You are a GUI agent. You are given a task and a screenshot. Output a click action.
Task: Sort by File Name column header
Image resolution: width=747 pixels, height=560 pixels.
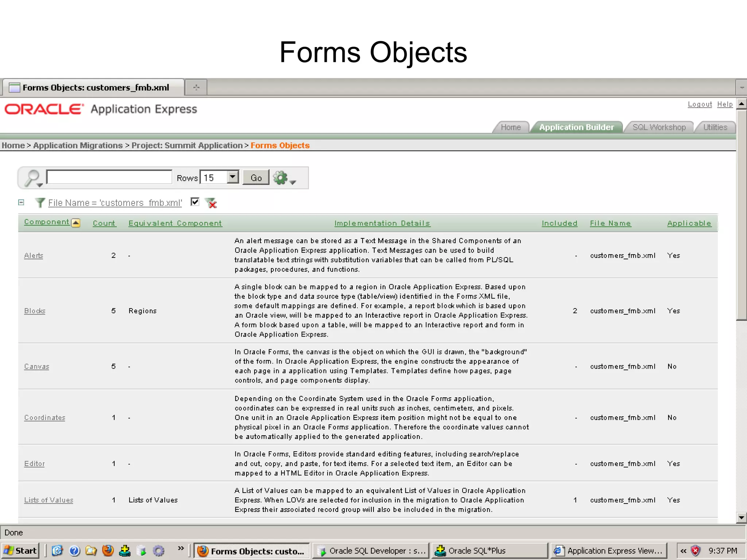[x=610, y=223]
